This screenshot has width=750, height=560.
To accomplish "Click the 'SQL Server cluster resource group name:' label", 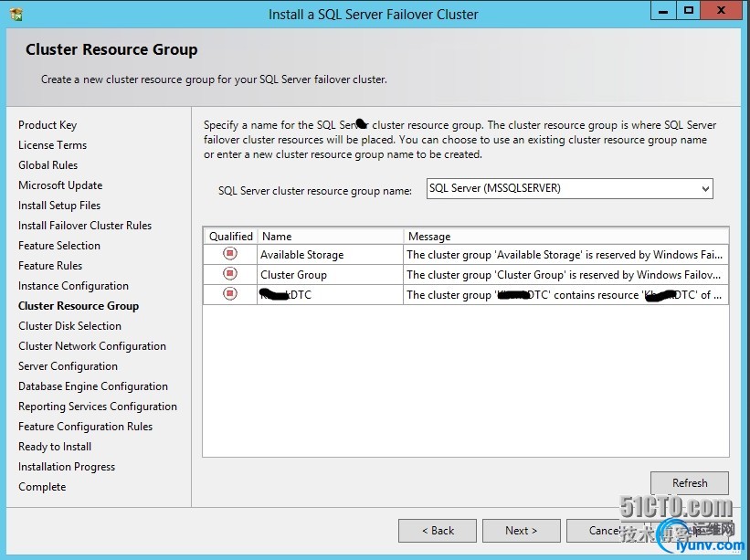I will coord(315,191).
